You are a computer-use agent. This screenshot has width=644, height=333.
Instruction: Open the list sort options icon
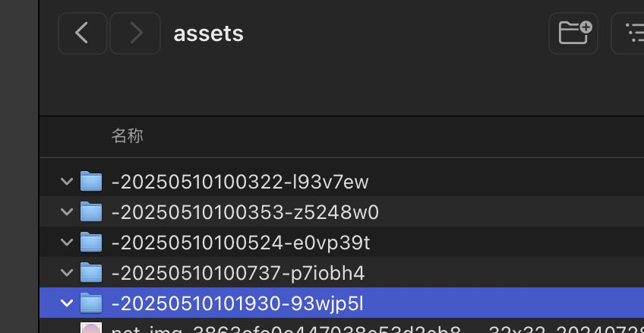[632, 33]
